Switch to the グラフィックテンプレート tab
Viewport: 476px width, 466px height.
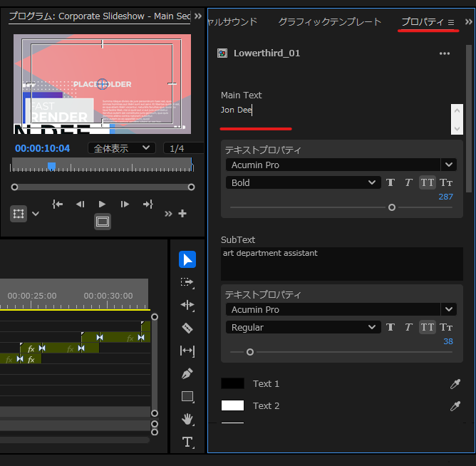click(329, 22)
